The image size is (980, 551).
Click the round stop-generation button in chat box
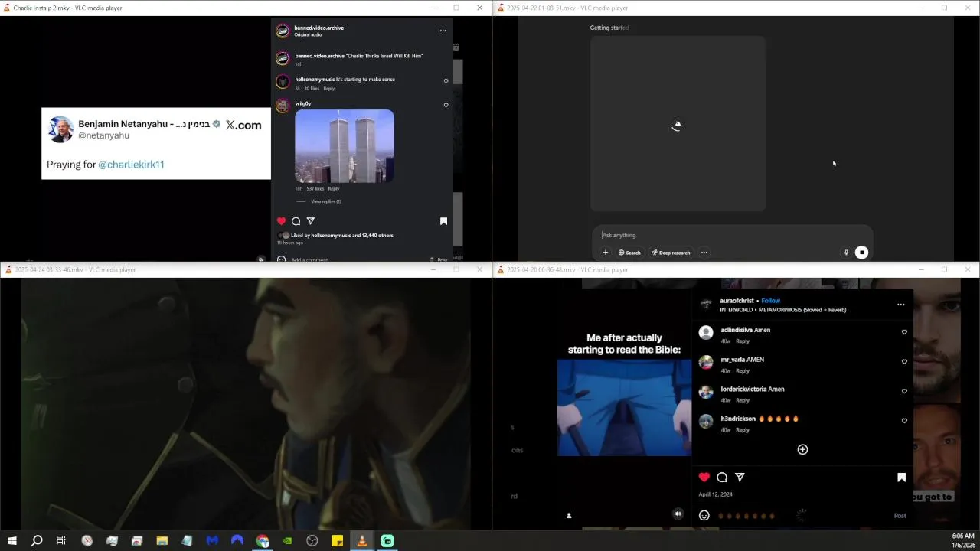pyautogui.click(x=861, y=253)
